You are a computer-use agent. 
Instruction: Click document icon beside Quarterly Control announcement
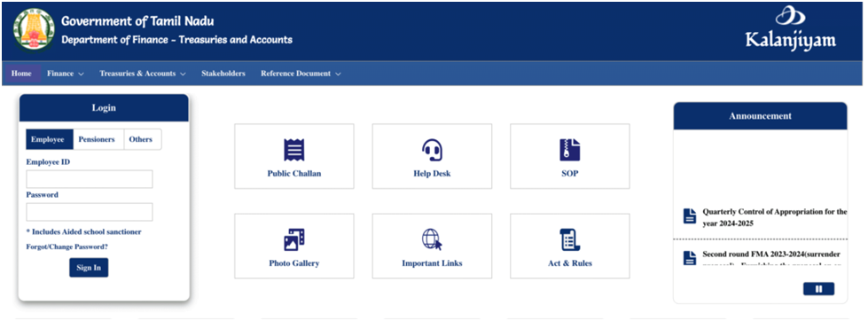coord(689,216)
